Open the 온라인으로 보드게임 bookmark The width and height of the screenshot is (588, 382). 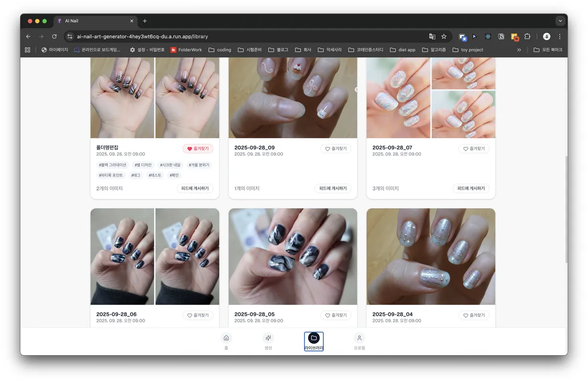click(x=97, y=49)
